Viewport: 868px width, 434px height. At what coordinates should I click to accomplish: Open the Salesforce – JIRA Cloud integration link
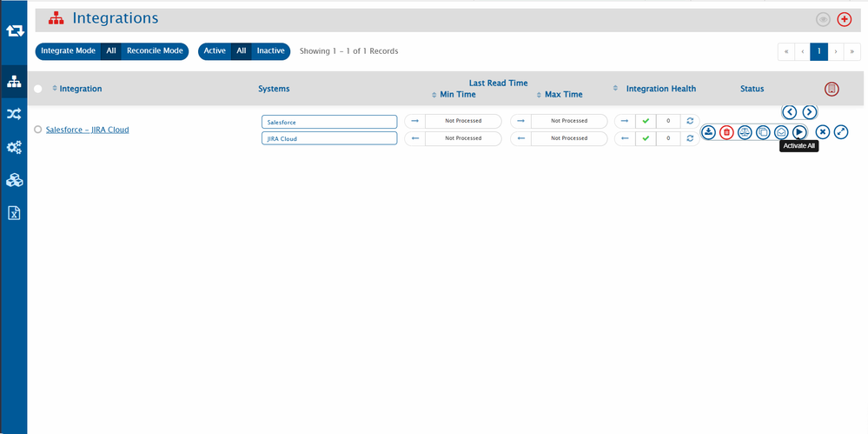point(88,130)
